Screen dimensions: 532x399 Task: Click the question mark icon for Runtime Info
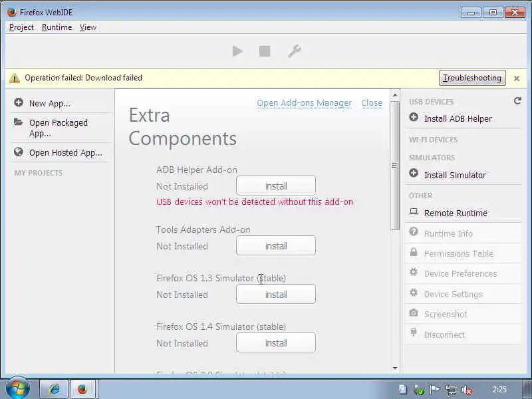(x=414, y=231)
